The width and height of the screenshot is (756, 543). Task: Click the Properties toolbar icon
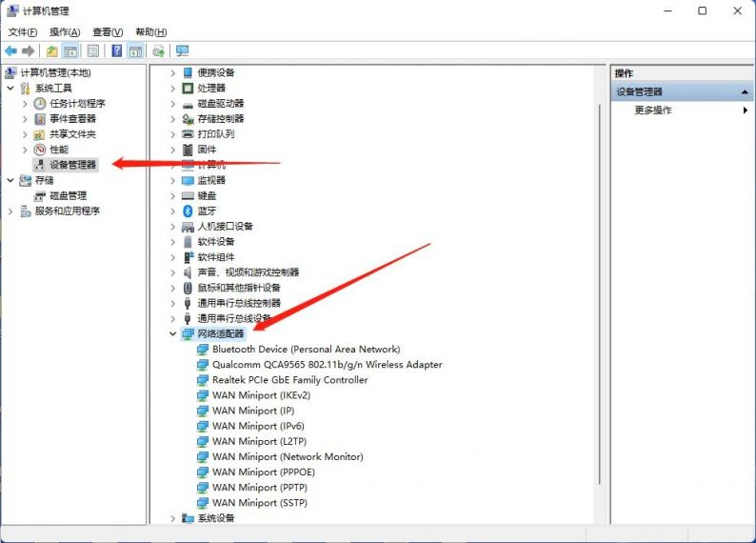click(93, 50)
